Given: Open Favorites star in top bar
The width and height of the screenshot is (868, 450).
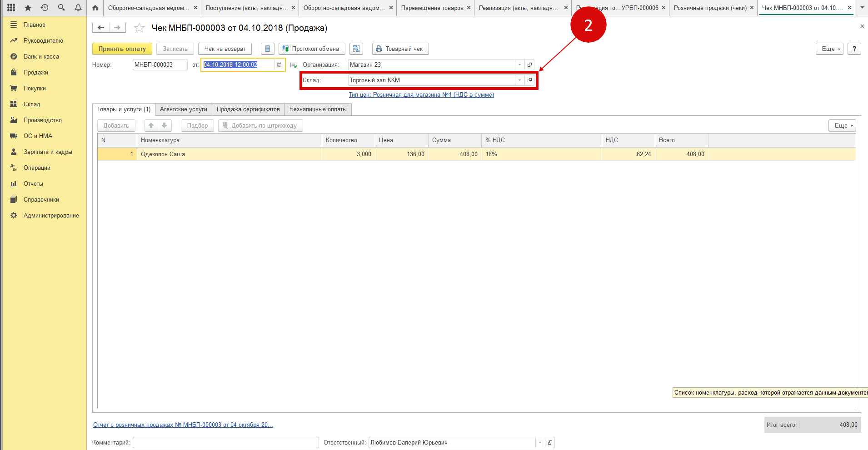Looking at the screenshot, I should pos(28,8).
